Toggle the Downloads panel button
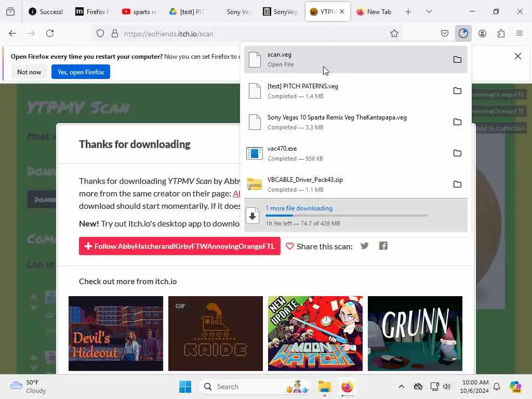532x399 pixels. click(463, 33)
